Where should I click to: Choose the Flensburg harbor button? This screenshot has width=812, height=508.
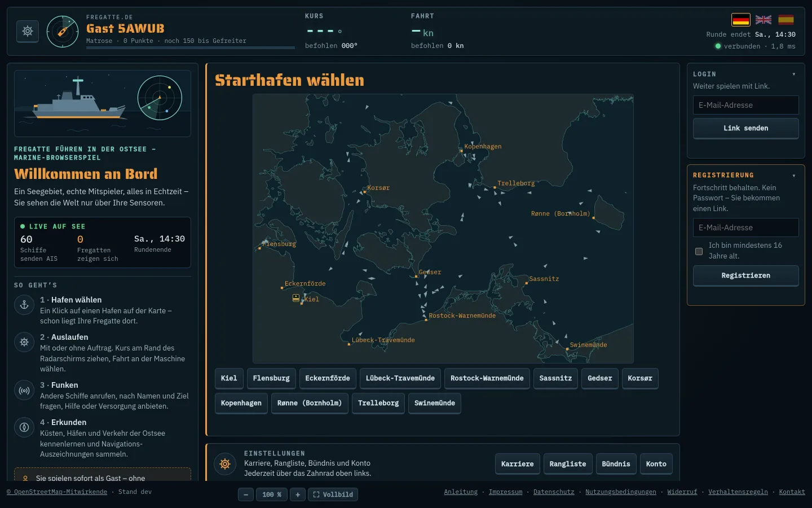pyautogui.click(x=271, y=378)
